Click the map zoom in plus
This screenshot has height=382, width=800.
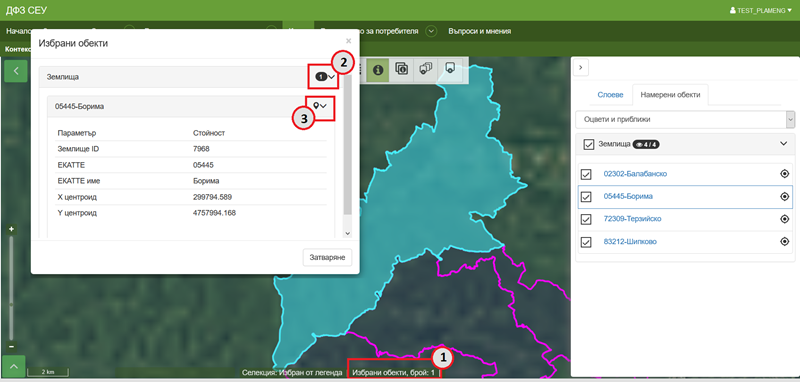(x=11, y=229)
